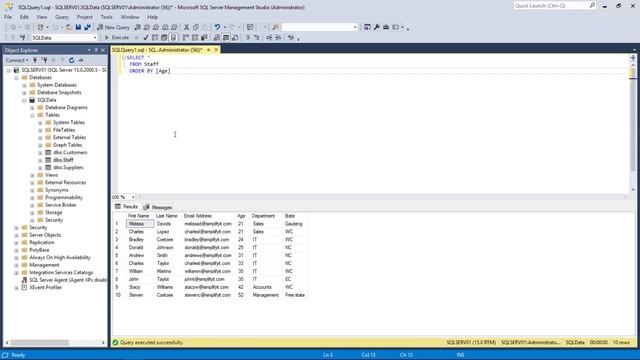The height and width of the screenshot is (360, 640).
Task: Open Find in Files from toolbar
Action: point(276,27)
